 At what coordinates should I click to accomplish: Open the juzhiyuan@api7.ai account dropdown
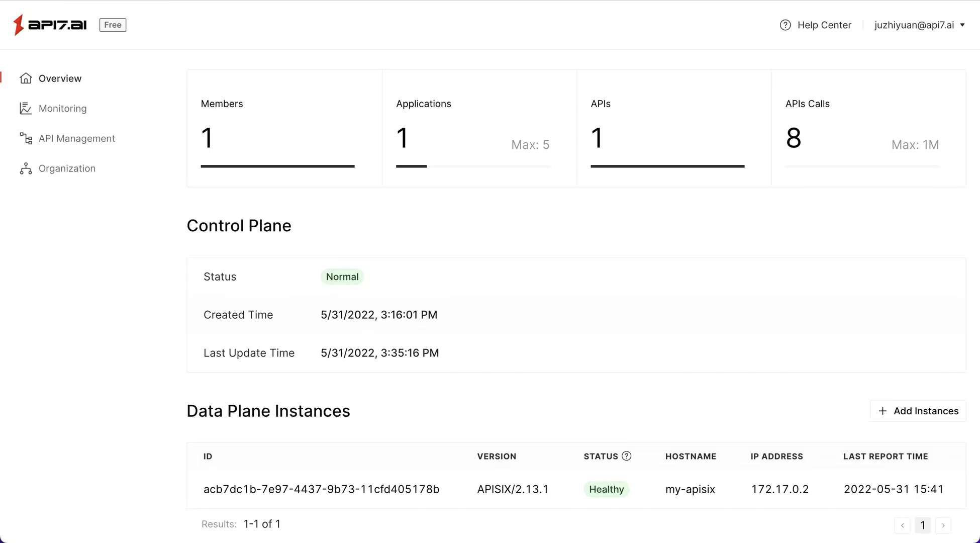[x=919, y=25]
